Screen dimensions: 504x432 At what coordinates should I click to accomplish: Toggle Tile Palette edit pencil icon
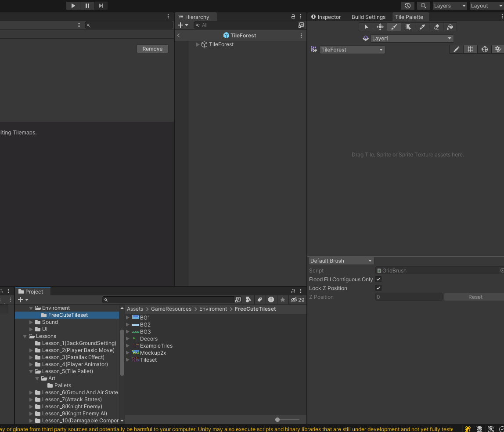point(456,49)
